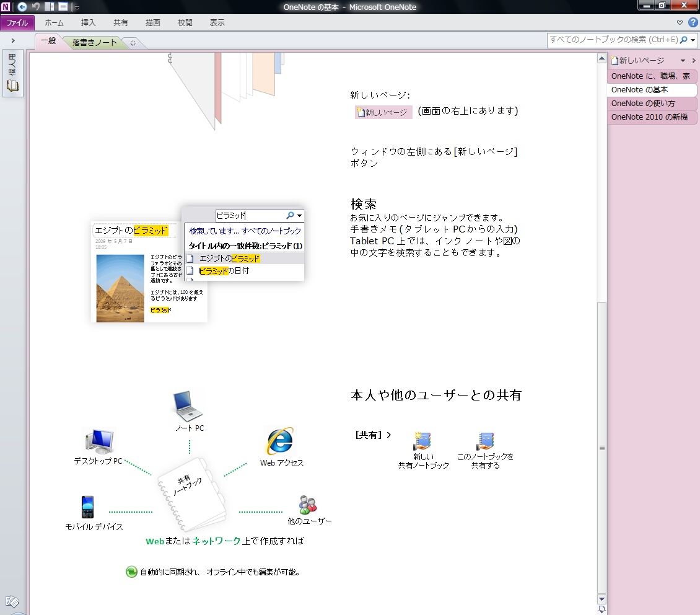Open the 描画 ribbon tab
Screen dimensions: 700x615
coord(152,23)
